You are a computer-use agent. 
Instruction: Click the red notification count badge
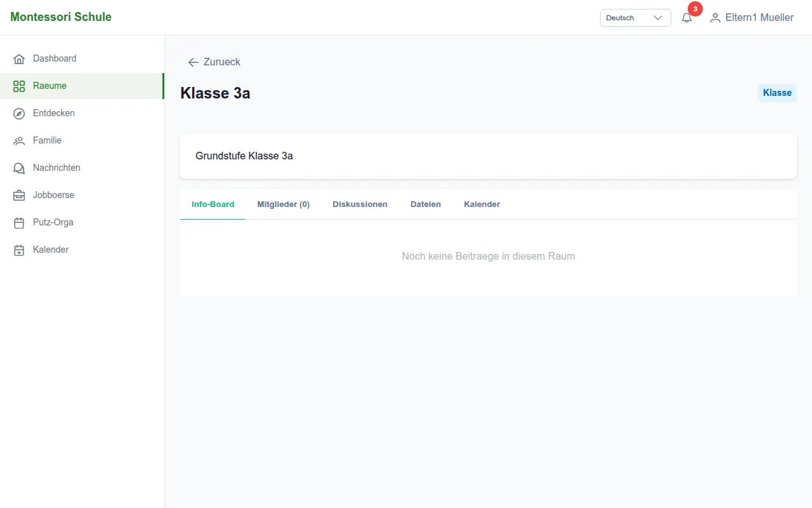[695, 9]
